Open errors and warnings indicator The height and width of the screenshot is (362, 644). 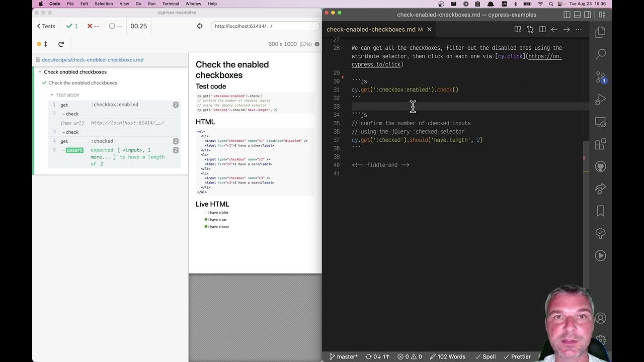click(x=410, y=356)
